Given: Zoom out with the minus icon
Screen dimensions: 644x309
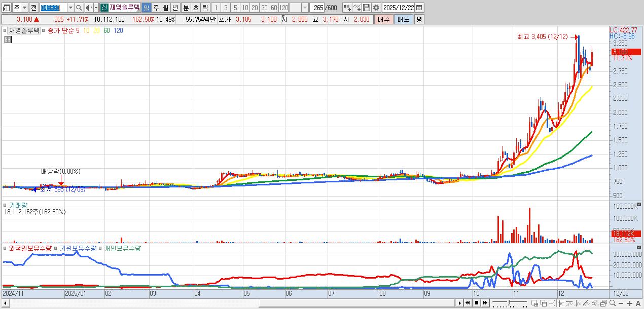Looking at the screenshot, I should point(621,303).
